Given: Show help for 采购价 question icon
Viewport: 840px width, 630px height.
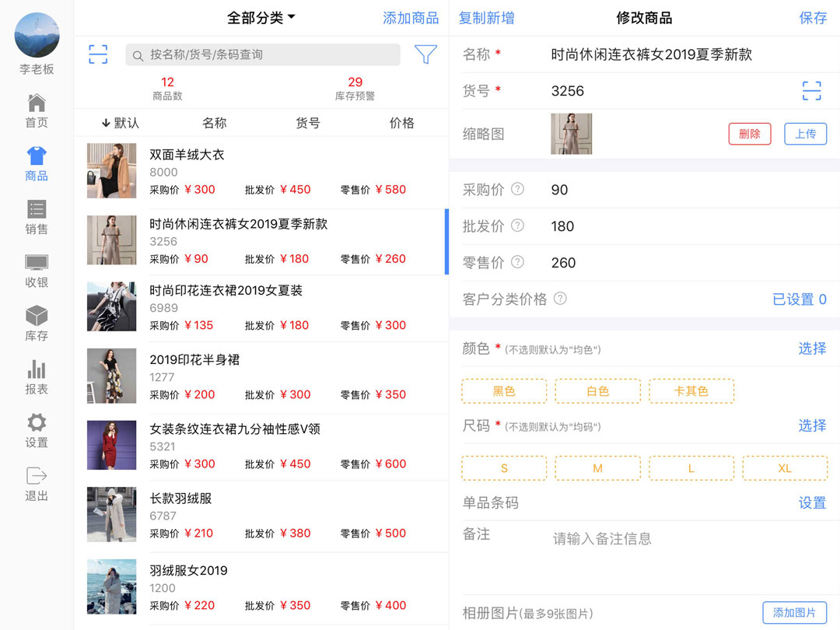Looking at the screenshot, I should tap(517, 189).
